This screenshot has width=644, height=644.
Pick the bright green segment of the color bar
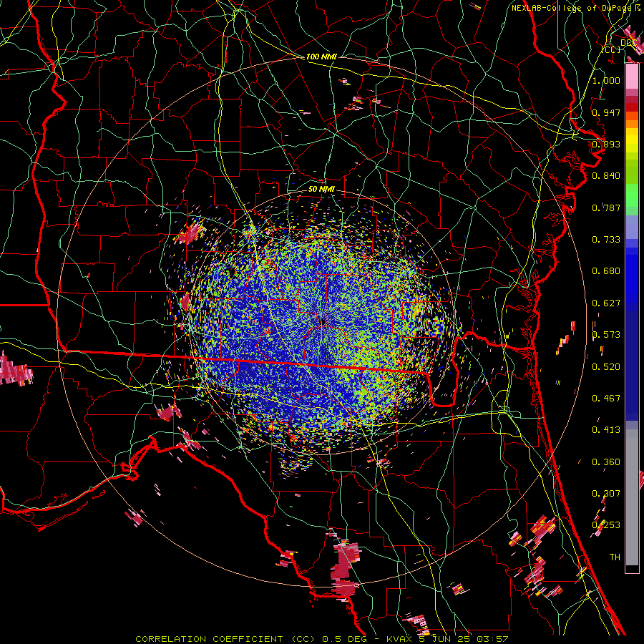point(632,195)
